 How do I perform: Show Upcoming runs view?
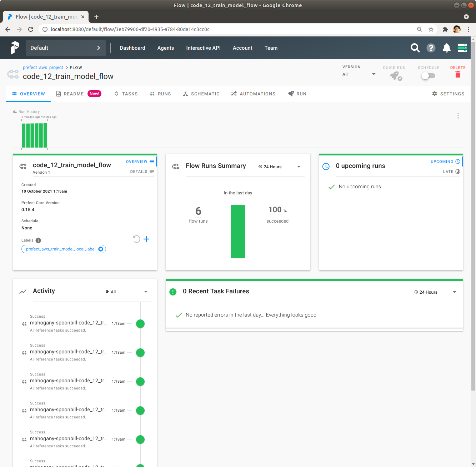click(x=445, y=162)
